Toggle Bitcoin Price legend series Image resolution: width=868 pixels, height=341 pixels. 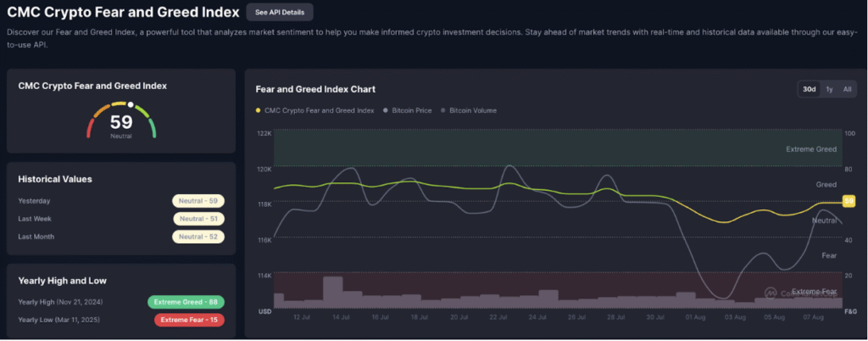click(x=407, y=110)
